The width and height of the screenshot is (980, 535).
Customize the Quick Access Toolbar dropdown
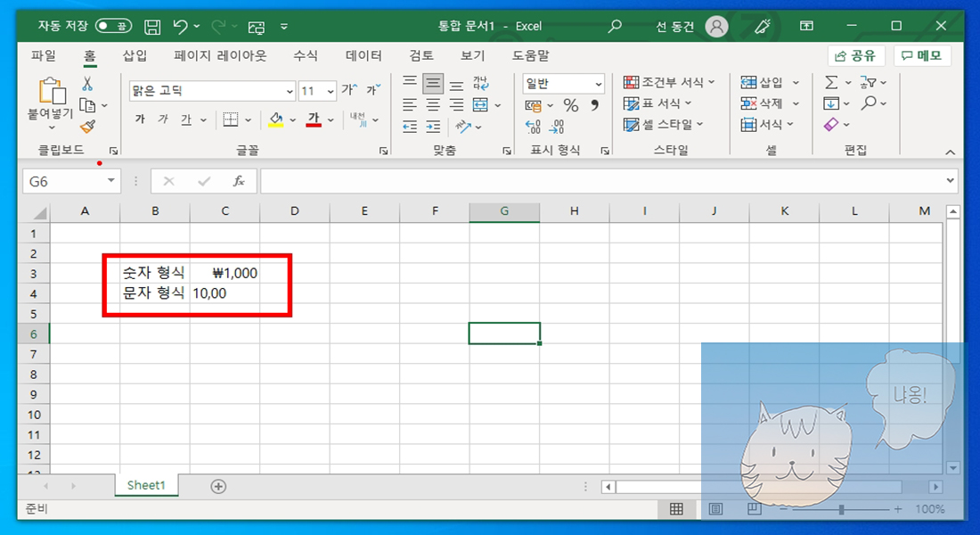(283, 26)
